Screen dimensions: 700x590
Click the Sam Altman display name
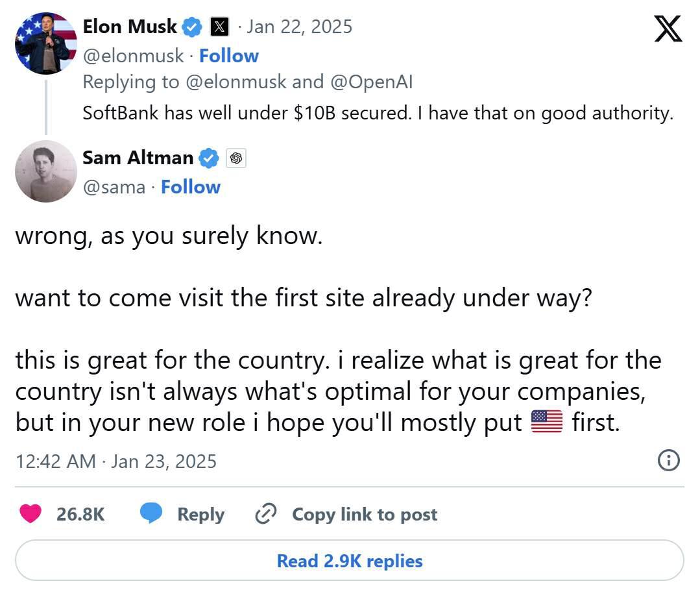[138, 158]
